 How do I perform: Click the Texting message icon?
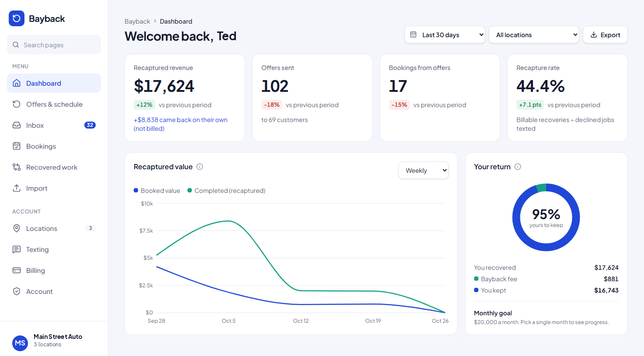[x=17, y=249]
